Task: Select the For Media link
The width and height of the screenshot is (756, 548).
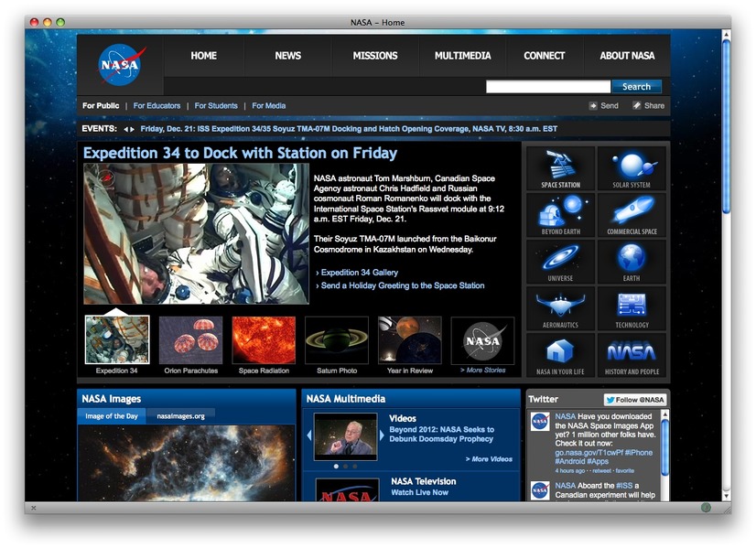Action: [x=268, y=105]
